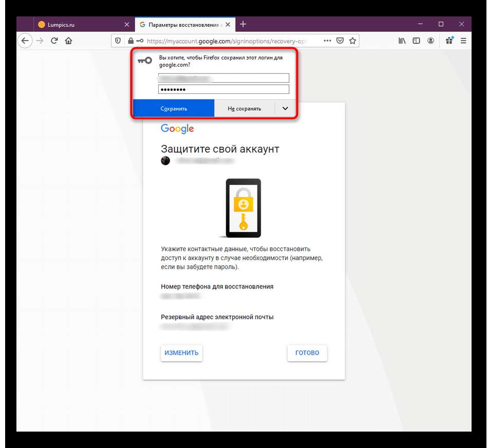488x448 pixels.
Task: Click the ГОТОВО button
Action: point(307,353)
